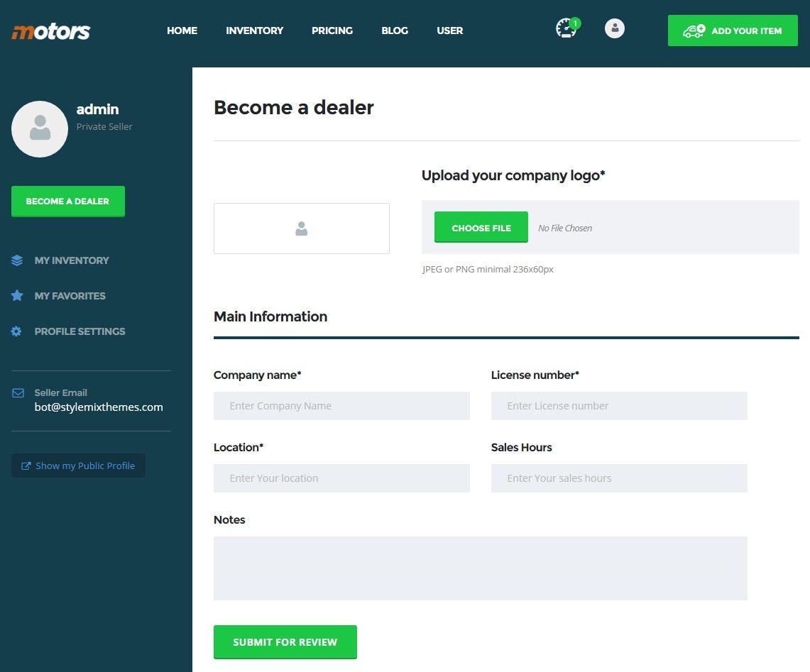Image resolution: width=810 pixels, height=672 pixels.
Task: Click the company logo placeholder preview
Action: pos(302,228)
